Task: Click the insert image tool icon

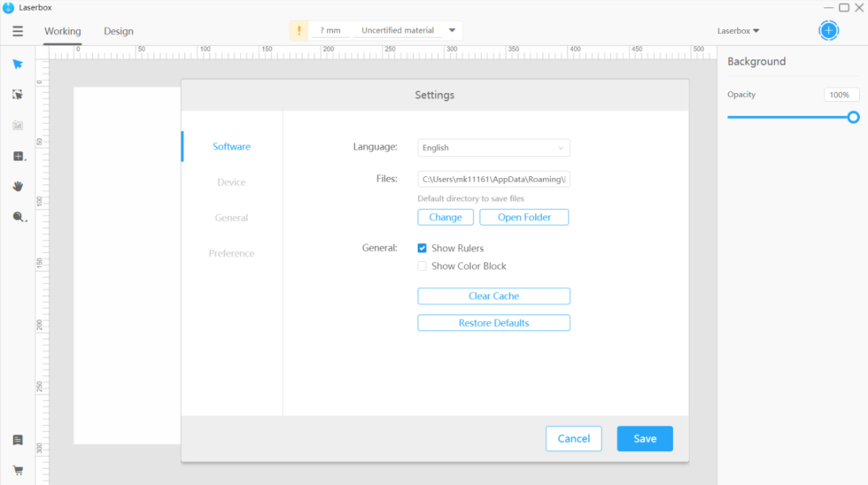Action: [18, 126]
